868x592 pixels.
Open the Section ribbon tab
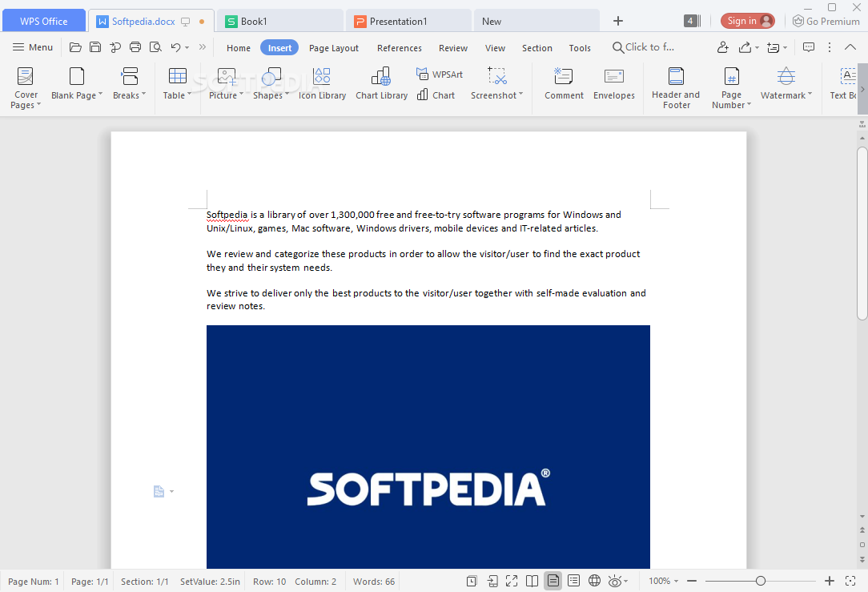[537, 48]
